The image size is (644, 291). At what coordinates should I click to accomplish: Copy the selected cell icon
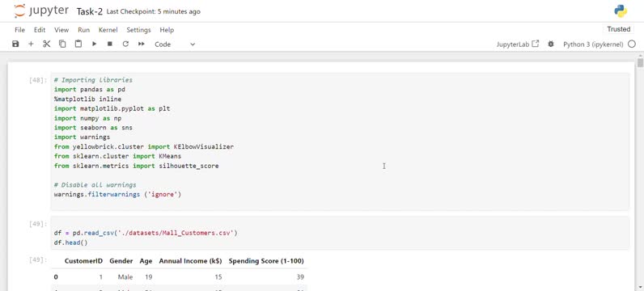tap(62, 44)
